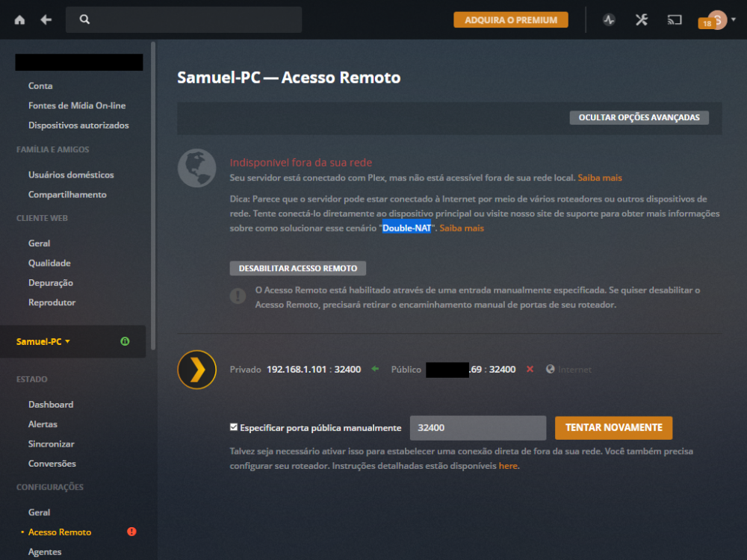
Task: Open Dashboard under Estado
Action: (x=51, y=404)
